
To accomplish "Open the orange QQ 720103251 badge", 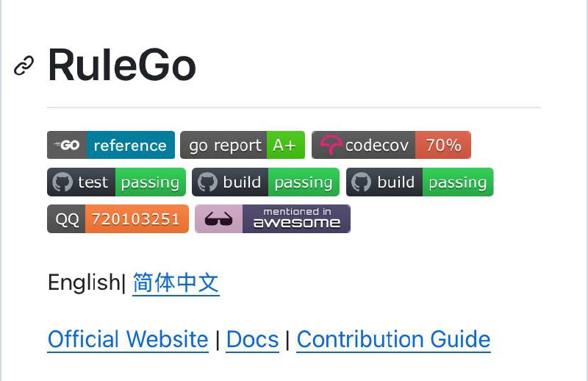I will coord(118,219).
